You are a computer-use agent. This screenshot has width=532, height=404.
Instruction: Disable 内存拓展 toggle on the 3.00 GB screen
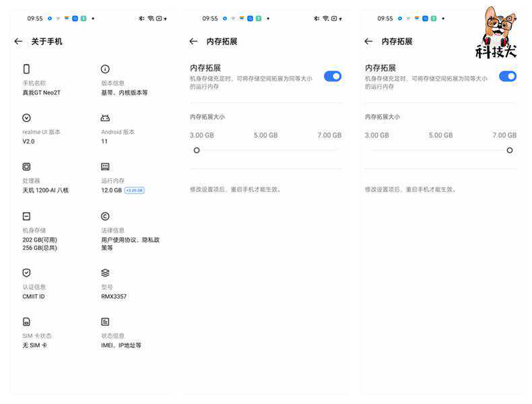pos(333,76)
